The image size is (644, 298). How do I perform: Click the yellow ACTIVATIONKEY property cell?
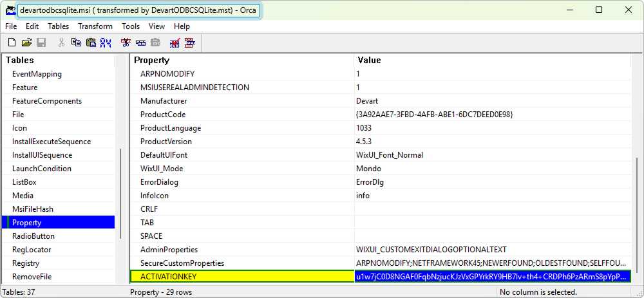point(242,277)
